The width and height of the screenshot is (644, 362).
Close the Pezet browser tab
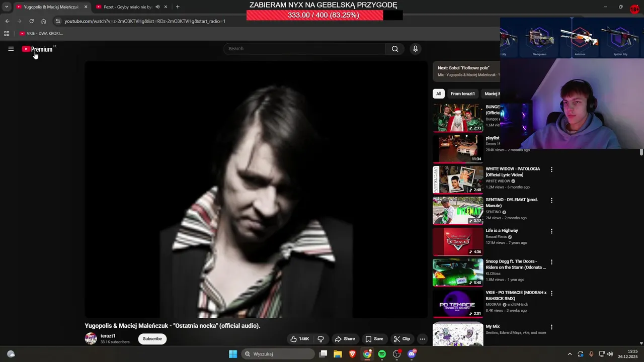tap(166, 7)
